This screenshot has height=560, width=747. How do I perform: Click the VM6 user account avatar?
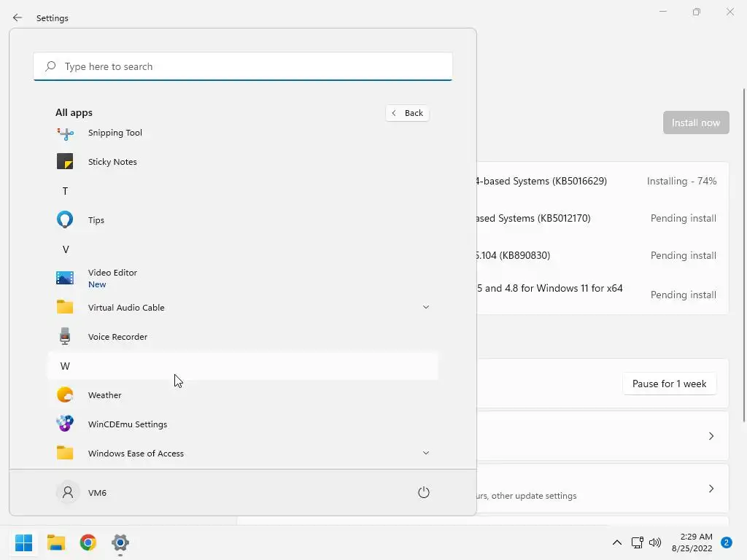pyautogui.click(x=68, y=492)
